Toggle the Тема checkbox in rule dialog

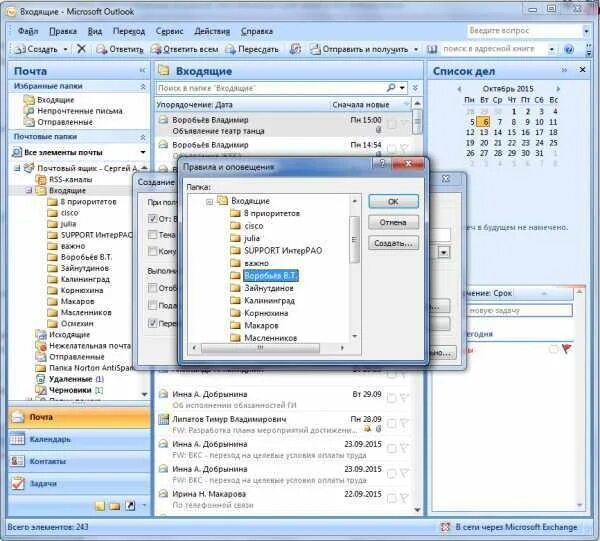coord(152,235)
